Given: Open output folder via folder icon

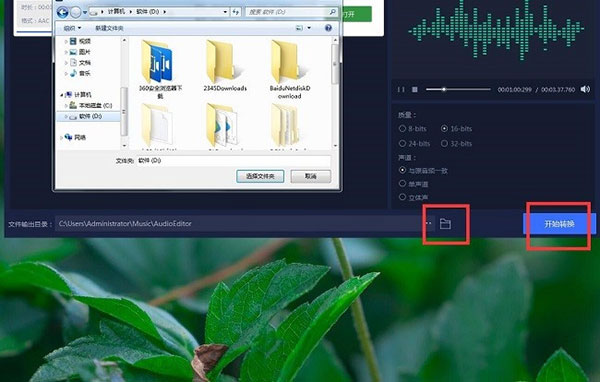Looking at the screenshot, I should click(445, 224).
